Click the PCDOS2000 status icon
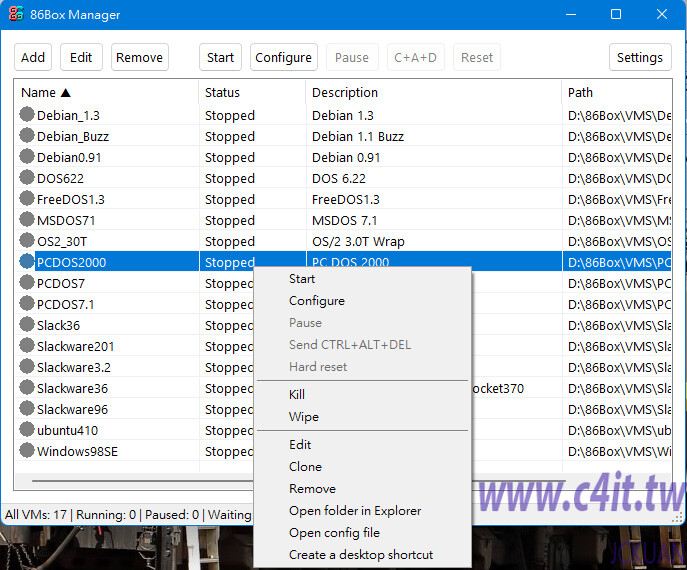 [27, 262]
